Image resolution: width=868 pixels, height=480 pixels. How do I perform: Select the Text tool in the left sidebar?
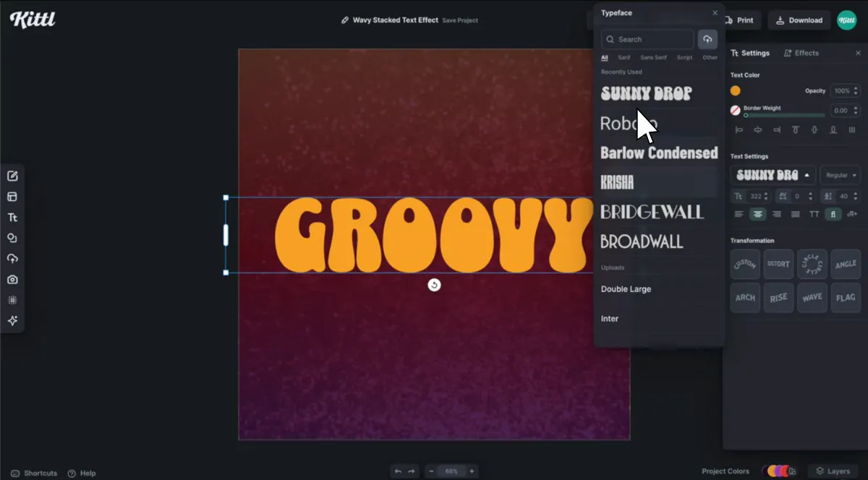[x=13, y=217]
